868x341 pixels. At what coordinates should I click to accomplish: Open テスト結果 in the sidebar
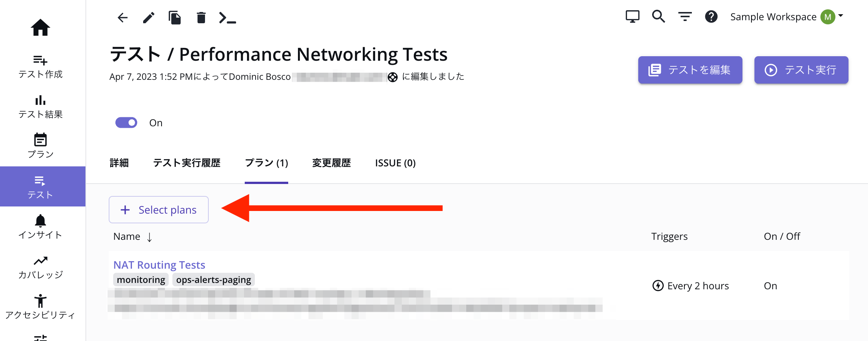[40, 107]
